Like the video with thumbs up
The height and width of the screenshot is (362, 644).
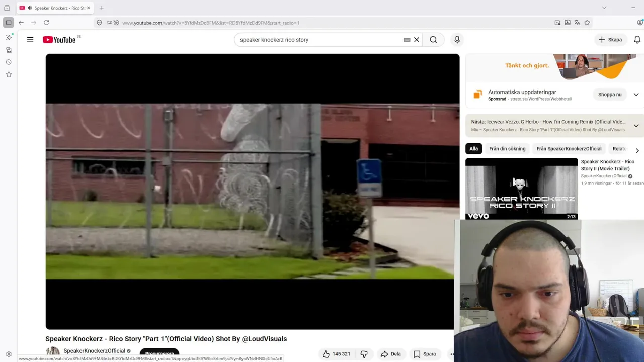[x=326, y=354]
